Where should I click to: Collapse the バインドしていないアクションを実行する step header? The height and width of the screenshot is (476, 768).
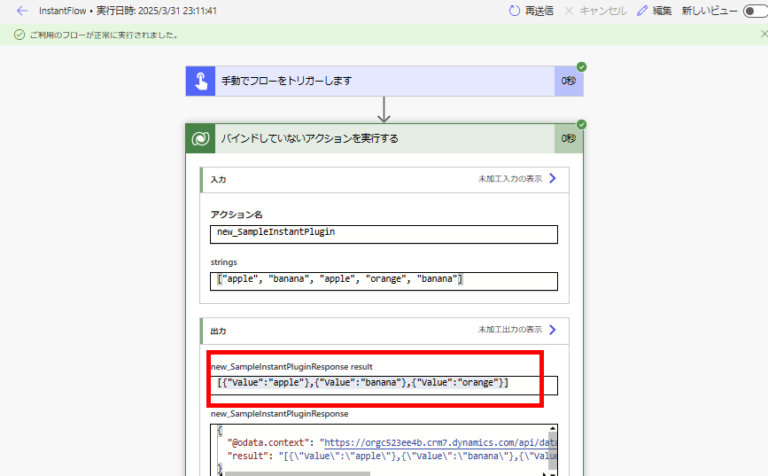point(380,138)
